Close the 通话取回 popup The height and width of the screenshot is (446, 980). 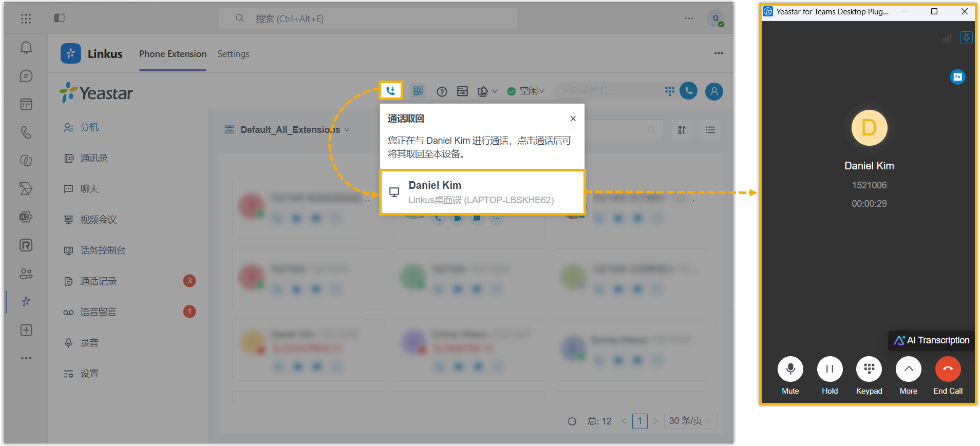pyautogui.click(x=573, y=119)
